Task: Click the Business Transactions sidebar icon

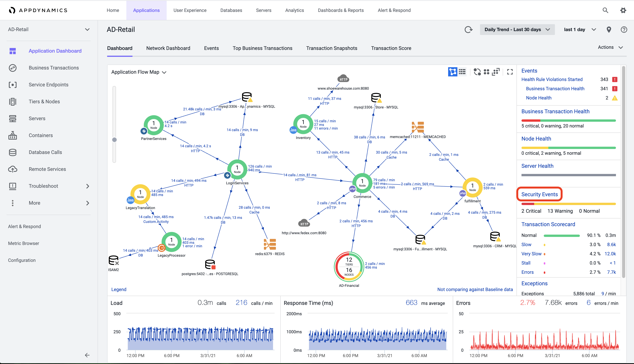Action: click(12, 68)
